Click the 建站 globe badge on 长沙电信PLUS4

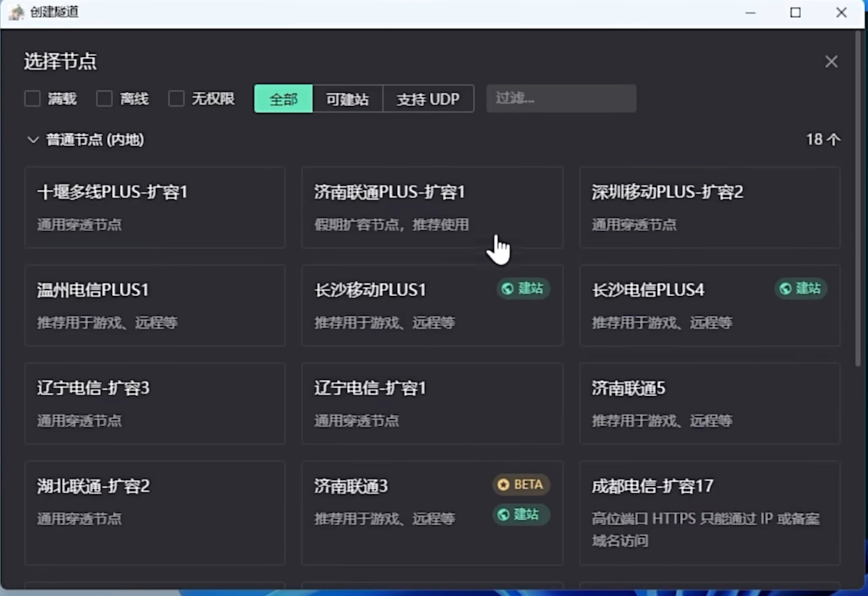coord(801,289)
